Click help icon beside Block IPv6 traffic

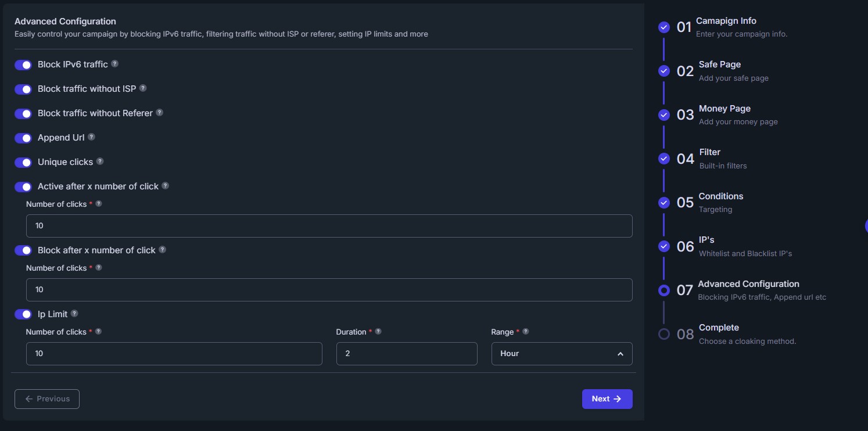coord(114,64)
